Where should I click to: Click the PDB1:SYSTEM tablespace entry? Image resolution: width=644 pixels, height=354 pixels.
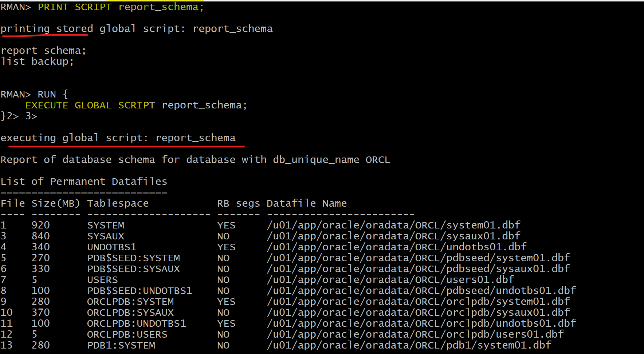pos(121,345)
